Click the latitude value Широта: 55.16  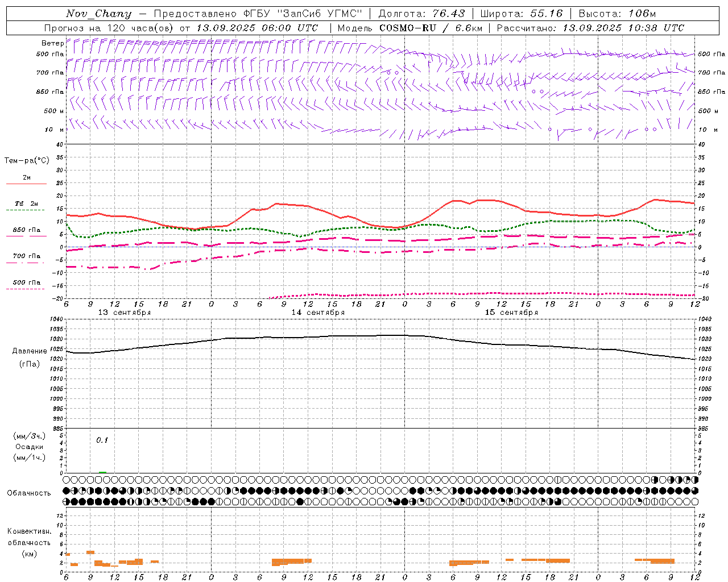(522, 14)
